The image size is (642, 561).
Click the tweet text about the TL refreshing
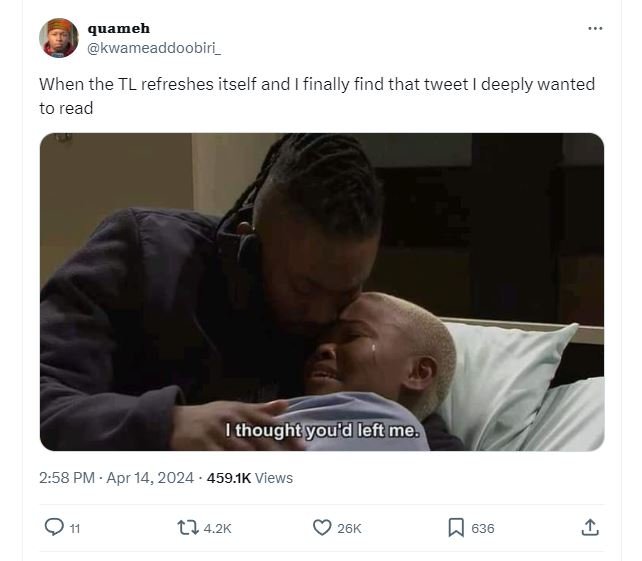point(317,96)
